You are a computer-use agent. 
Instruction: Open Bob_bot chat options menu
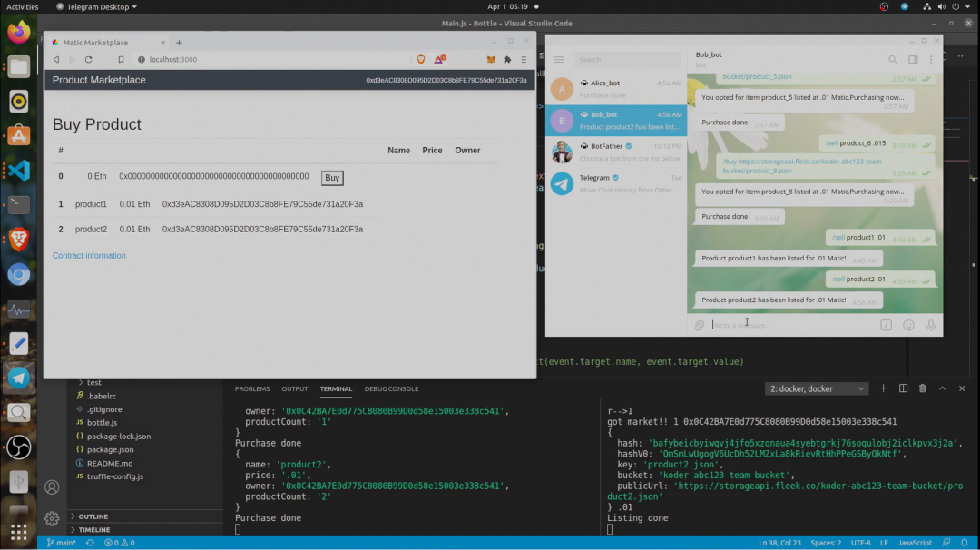[x=931, y=59]
